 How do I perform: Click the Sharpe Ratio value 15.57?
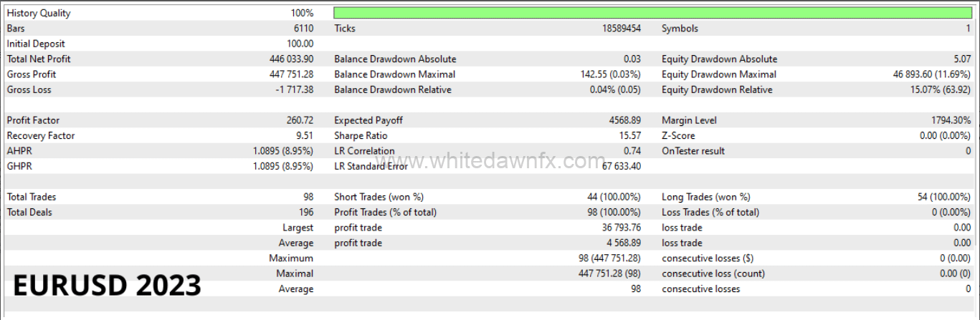[x=627, y=136]
